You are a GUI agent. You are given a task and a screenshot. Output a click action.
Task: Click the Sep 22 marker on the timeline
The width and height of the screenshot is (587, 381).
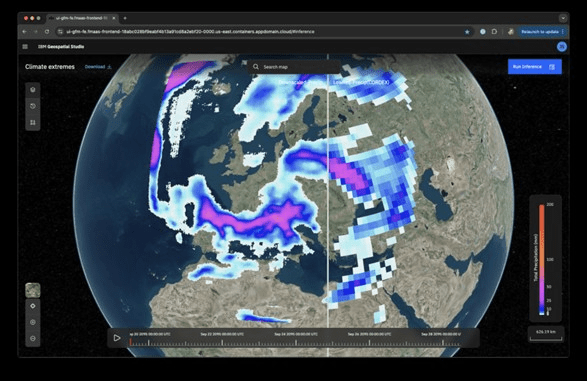click(222, 334)
